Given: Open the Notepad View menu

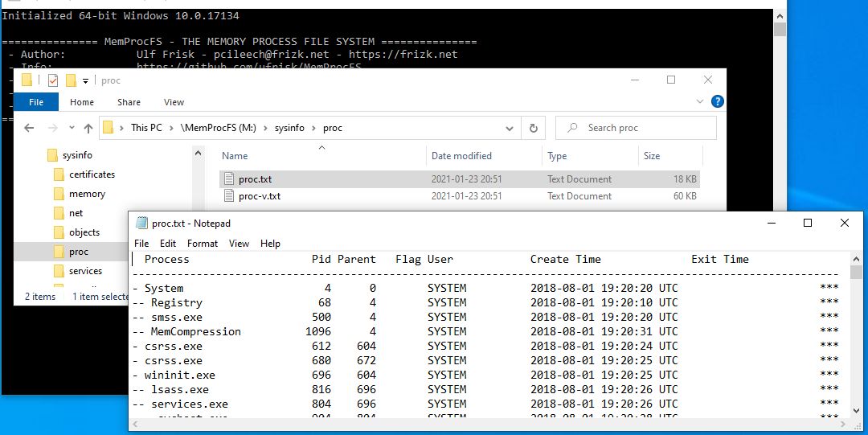Looking at the screenshot, I should click(240, 244).
